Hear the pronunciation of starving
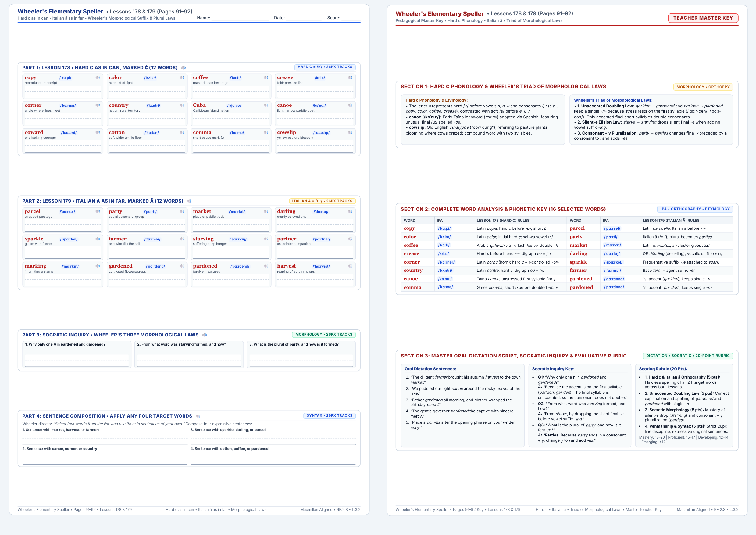 pyautogui.click(x=266, y=239)
